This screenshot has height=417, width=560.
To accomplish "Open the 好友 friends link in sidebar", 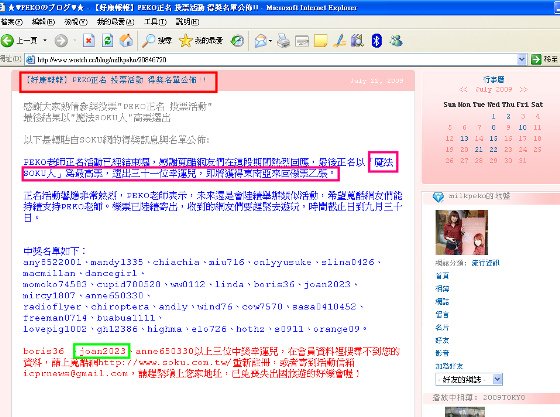I will (442, 340).
